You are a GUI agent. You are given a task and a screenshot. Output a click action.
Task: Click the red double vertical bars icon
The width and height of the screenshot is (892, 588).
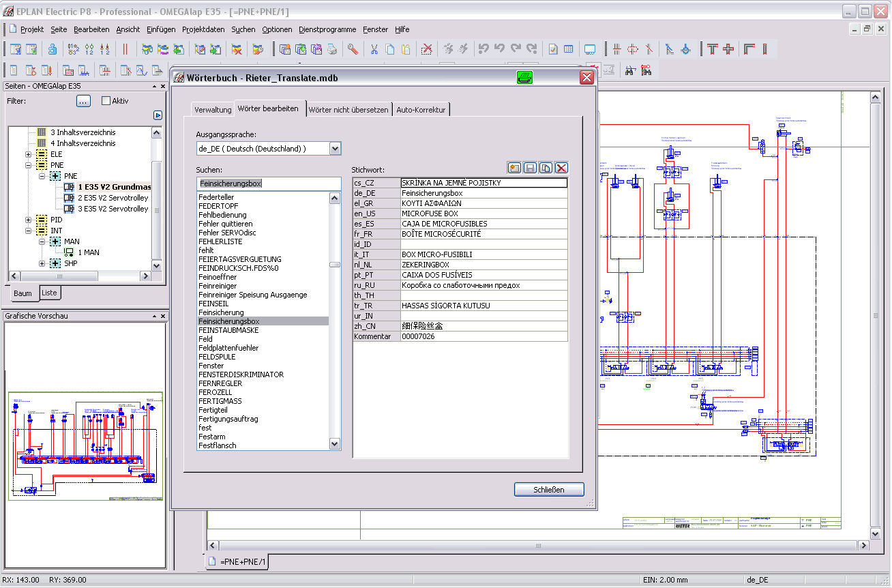pyautogui.click(x=125, y=49)
